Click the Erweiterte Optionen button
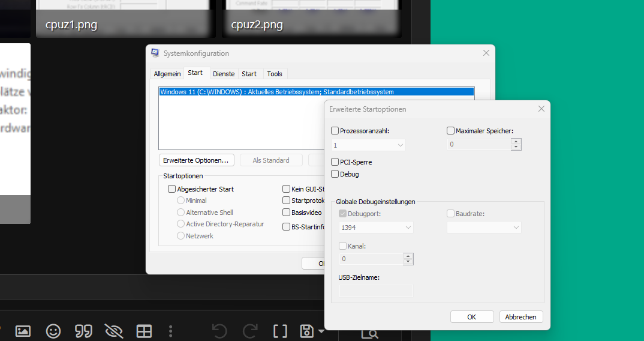 pos(196,160)
